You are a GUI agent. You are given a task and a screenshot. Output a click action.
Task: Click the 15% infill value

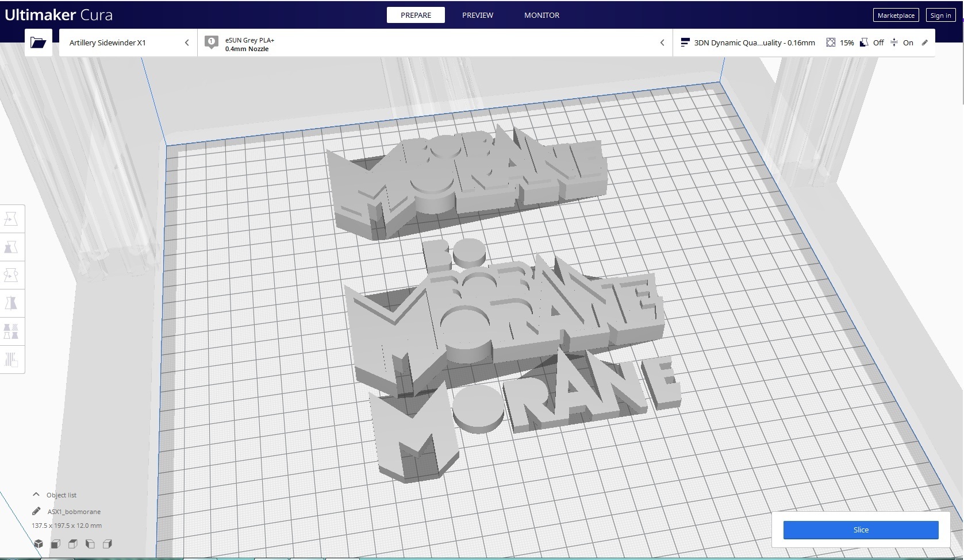point(847,43)
